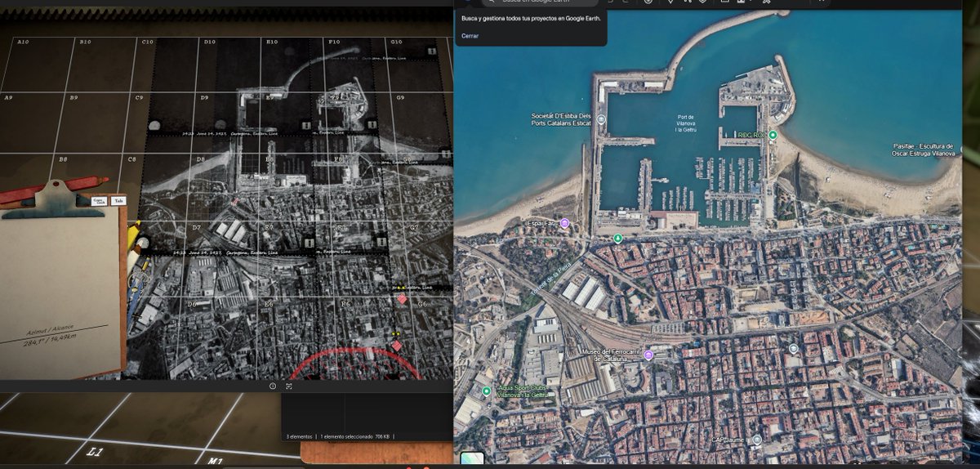Select the lower red diamond target marker
The height and width of the screenshot is (469, 980).
(396, 346)
